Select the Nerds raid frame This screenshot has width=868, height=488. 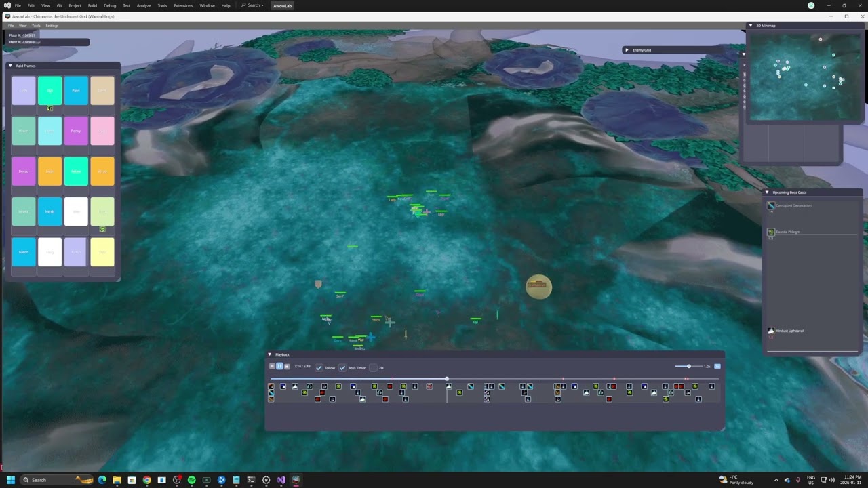[x=50, y=211]
